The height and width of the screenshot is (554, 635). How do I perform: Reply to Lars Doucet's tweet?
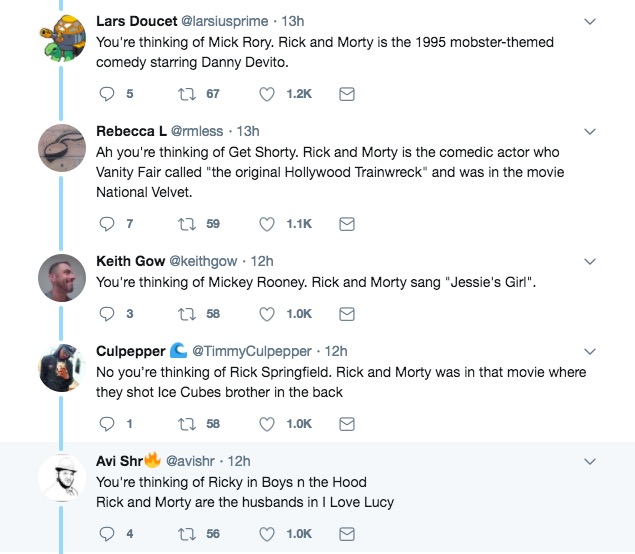tap(110, 94)
